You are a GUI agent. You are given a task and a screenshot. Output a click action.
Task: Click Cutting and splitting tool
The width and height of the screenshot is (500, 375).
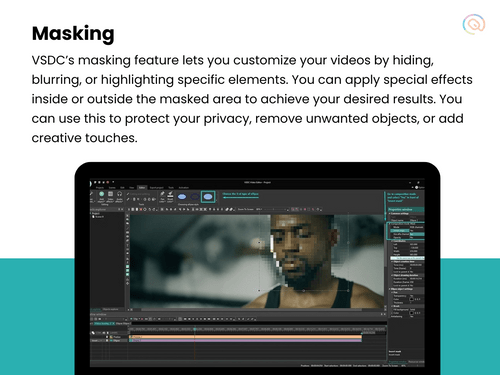138,194
